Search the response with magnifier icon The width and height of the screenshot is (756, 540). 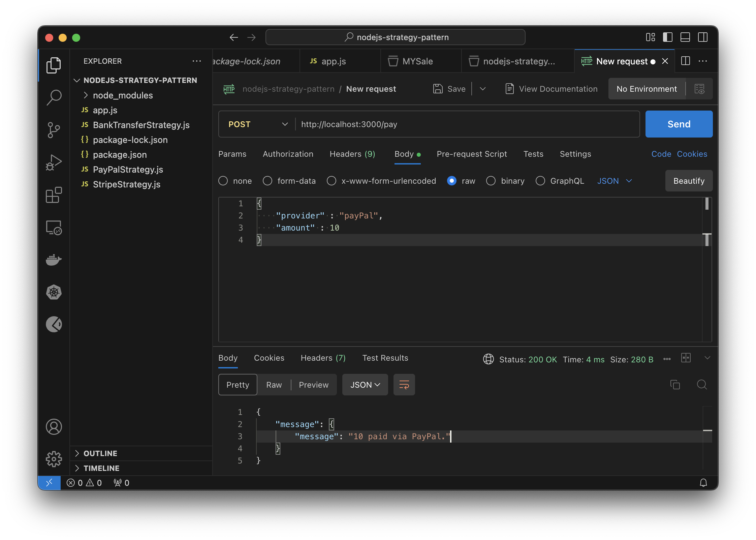(x=702, y=385)
